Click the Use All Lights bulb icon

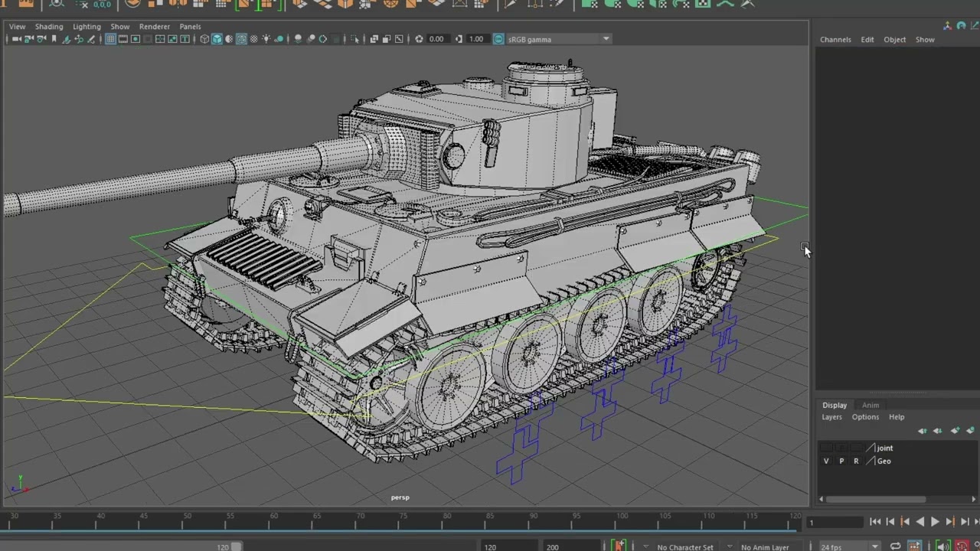266,39
